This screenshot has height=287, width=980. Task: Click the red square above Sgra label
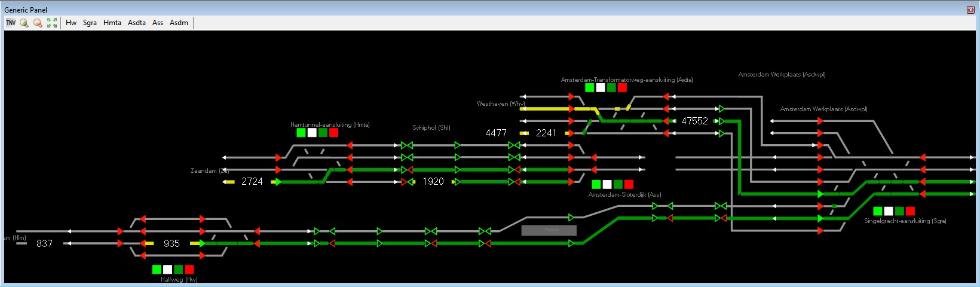(x=910, y=211)
